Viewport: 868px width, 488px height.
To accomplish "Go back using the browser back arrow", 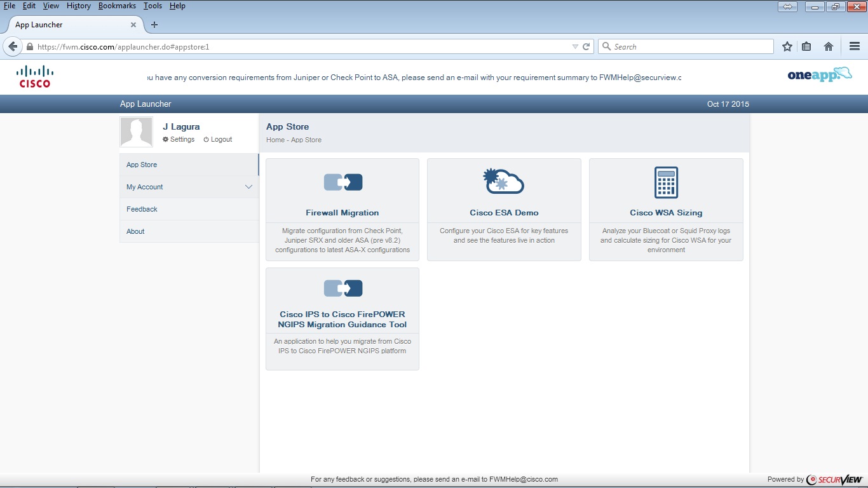I will tap(13, 46).
